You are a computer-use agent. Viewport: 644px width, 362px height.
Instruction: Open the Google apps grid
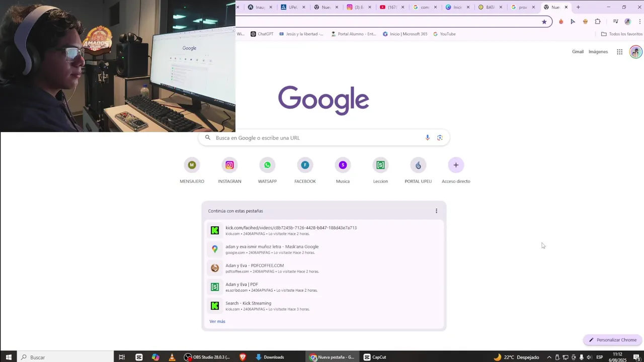(x=619, y=52)
